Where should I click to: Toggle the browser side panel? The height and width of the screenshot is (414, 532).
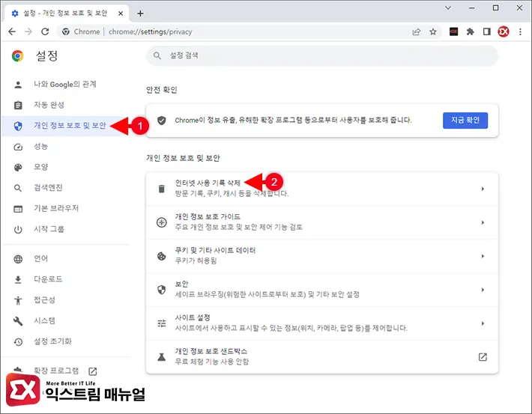pyautogui.click(x=487, y=32)
